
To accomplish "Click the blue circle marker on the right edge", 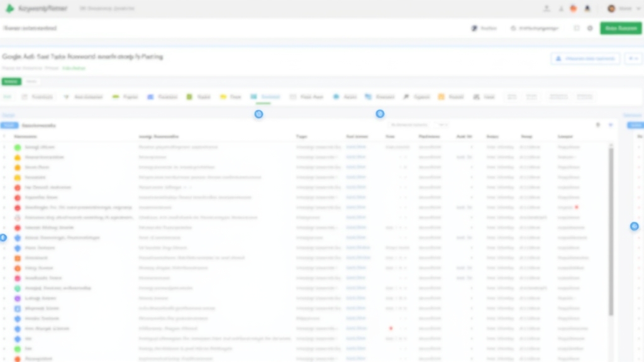I will [634, 226].
